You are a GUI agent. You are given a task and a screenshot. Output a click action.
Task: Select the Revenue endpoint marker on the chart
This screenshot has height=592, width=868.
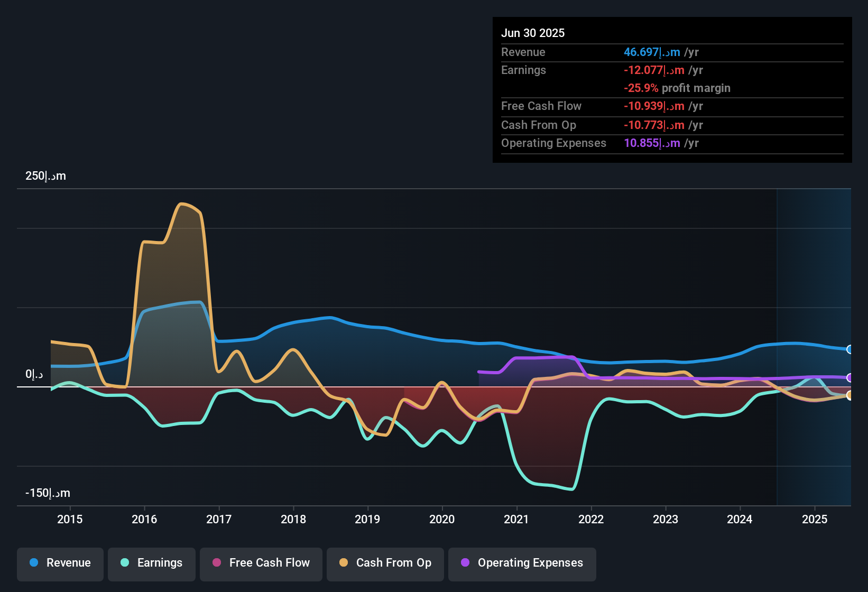pos(850,349)
